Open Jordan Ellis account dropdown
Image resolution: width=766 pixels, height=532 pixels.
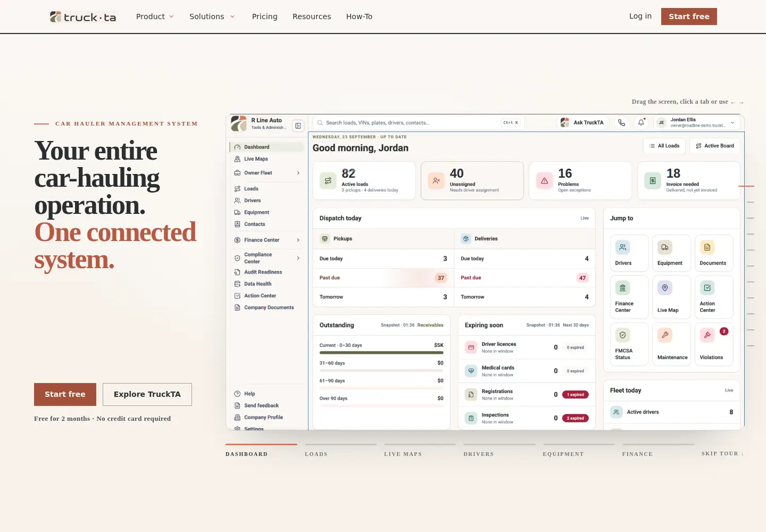[697, 122]
